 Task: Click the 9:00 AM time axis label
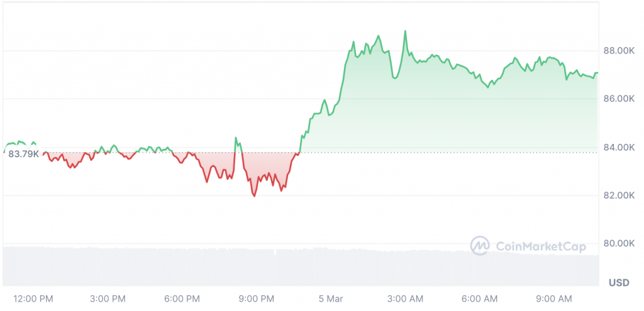coord(555,297)
